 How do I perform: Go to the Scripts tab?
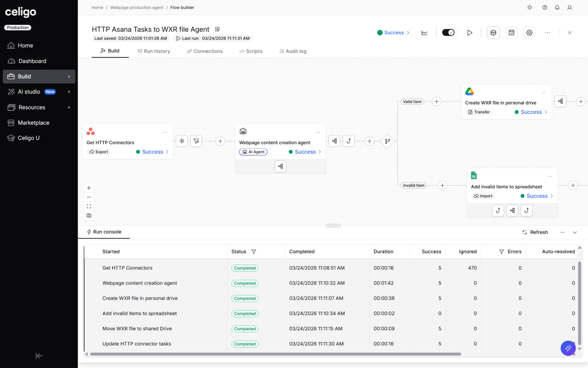point(251,51)
